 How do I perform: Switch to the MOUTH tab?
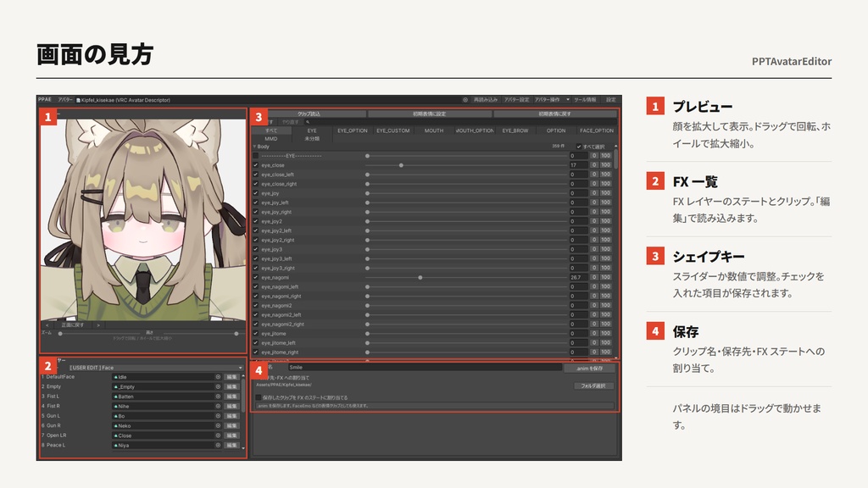click(434, 130)
